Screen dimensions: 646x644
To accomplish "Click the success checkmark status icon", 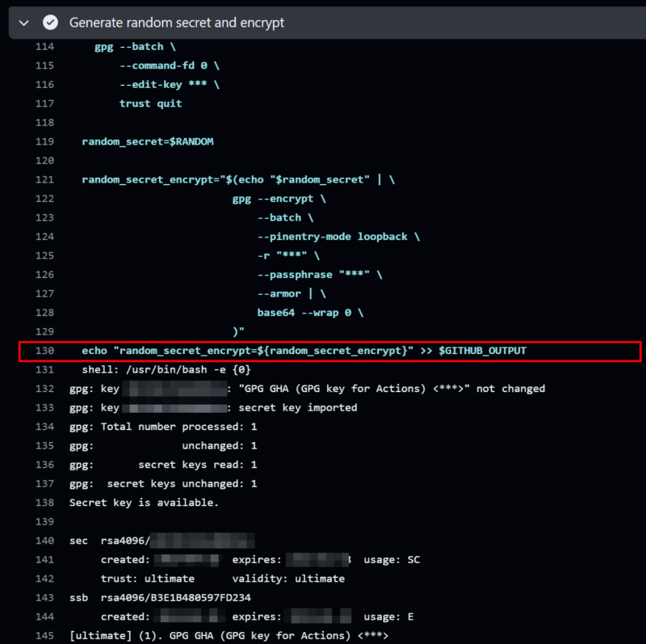I will [x=50, y=23].
